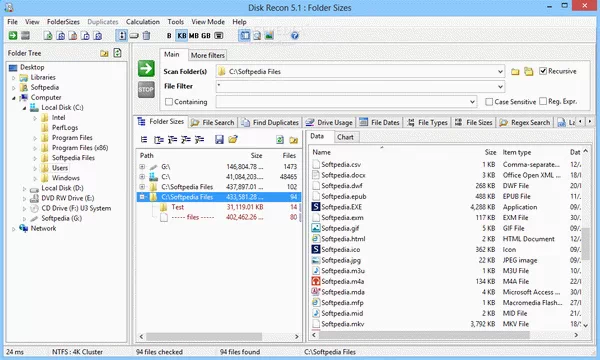Select Softpedia.EXE in the file list
The height and width of the screenshot is (360, 600).
click(341, 207)
